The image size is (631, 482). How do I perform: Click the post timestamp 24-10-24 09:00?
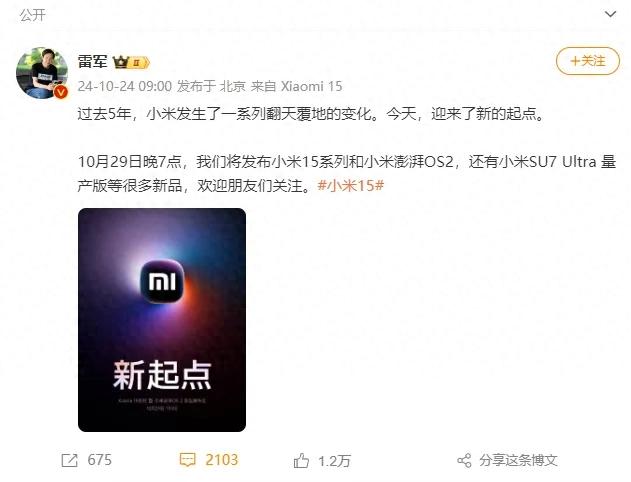tap(124, 86)
